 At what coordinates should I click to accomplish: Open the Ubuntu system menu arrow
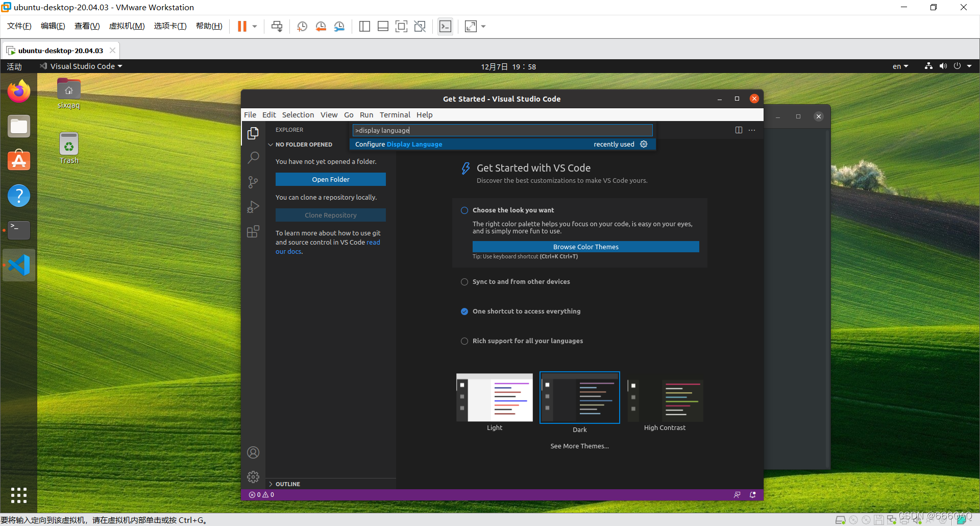969,66
